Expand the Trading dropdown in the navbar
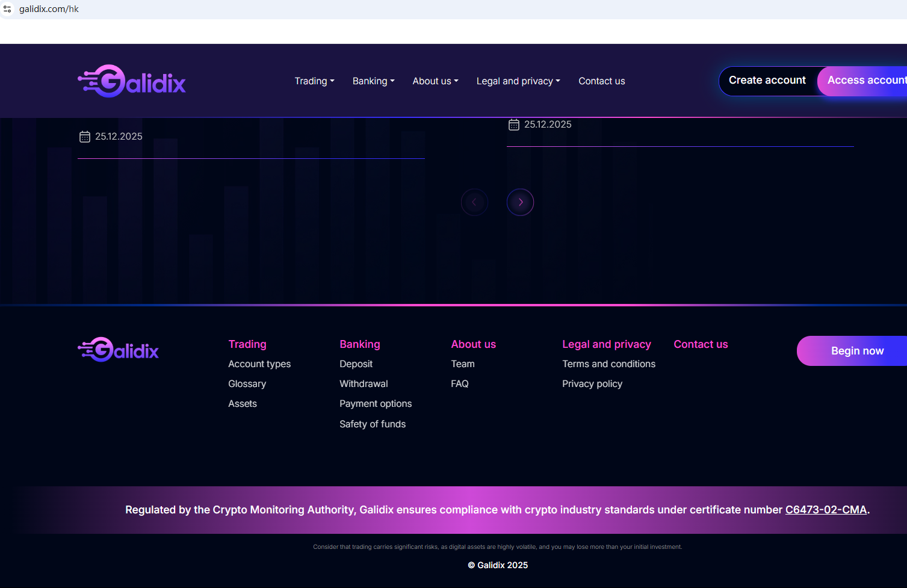 pyautogui.click(x=314, y=81)
